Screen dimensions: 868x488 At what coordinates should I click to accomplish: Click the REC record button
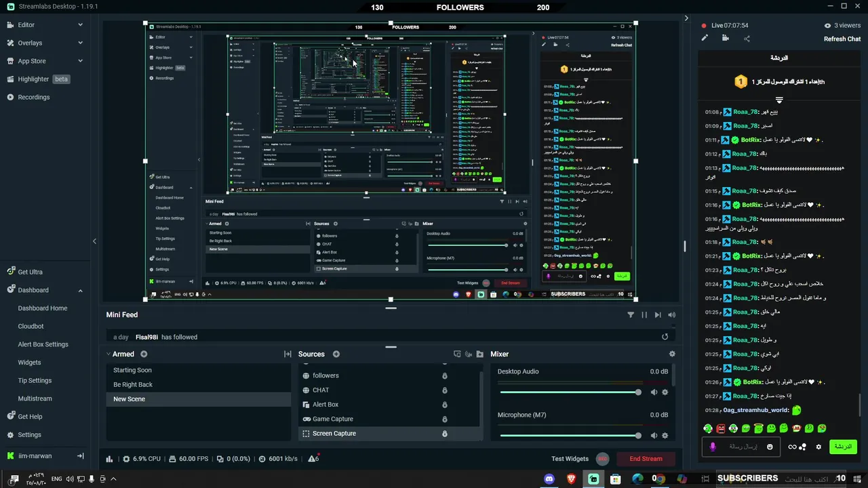[x=602, y=459]
